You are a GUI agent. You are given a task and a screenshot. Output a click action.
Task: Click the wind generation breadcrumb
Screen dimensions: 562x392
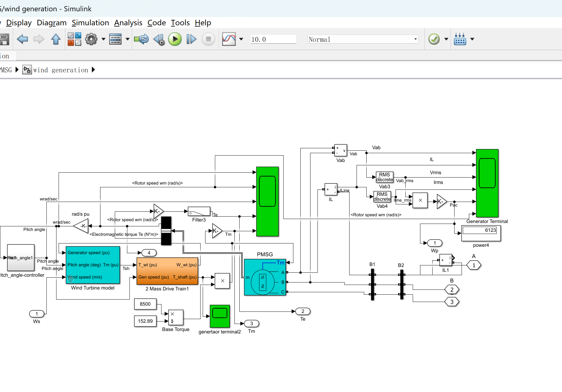pyautogui.click(x=60, y=70)
